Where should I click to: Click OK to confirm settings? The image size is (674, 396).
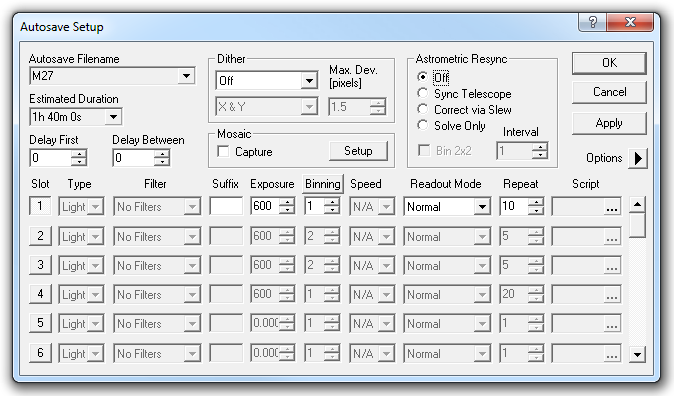609,63
